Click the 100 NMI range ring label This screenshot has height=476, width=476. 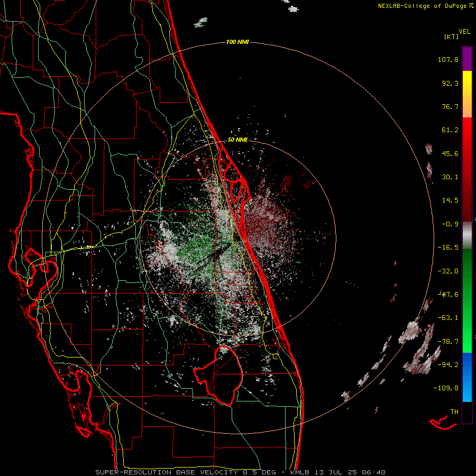coord(237,42)
